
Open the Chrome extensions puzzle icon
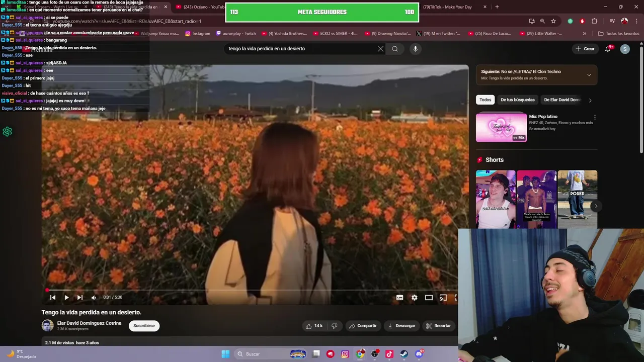[x=595, y=21]
